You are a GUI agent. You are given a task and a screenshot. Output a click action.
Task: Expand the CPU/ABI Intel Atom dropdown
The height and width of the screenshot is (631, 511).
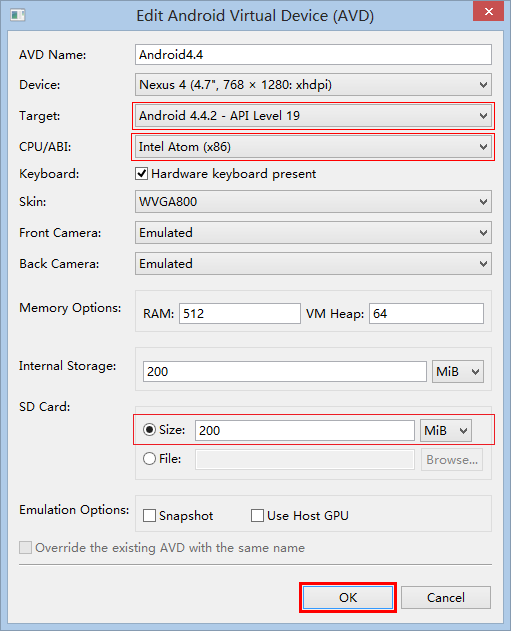(313, 146)
